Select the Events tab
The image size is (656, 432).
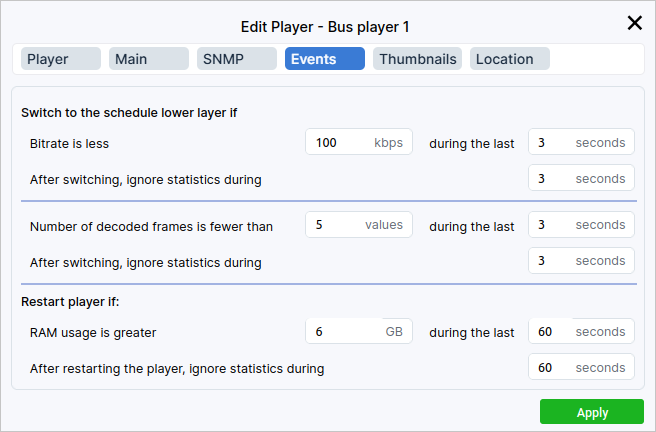[x=324, y=59]
